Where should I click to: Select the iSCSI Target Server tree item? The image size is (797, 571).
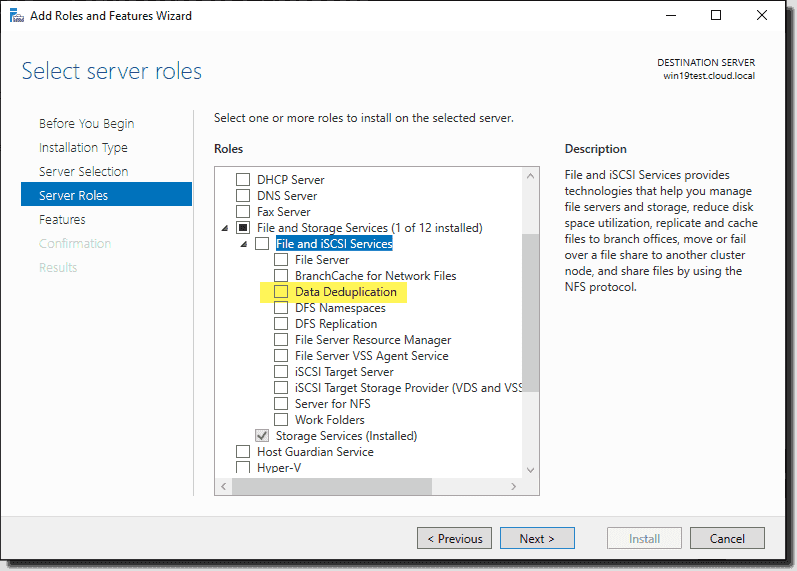[344, 372]
